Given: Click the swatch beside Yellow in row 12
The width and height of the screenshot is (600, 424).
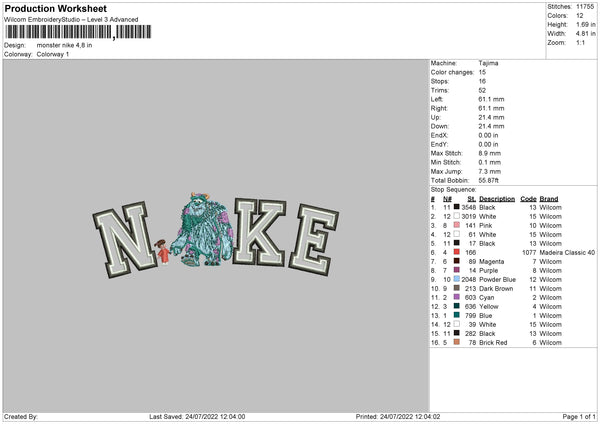Looking at the screenshot, I should pyautogui.click(x=457, y=306).
